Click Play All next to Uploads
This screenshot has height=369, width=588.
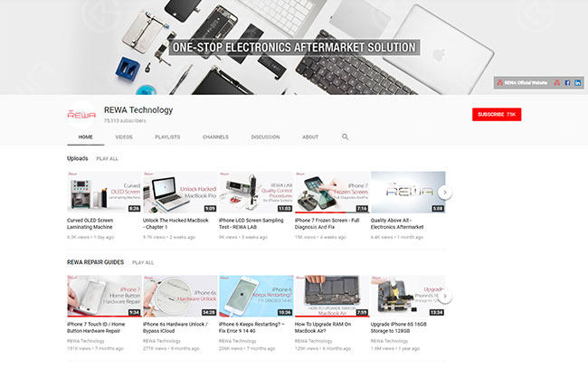(108, 158)
